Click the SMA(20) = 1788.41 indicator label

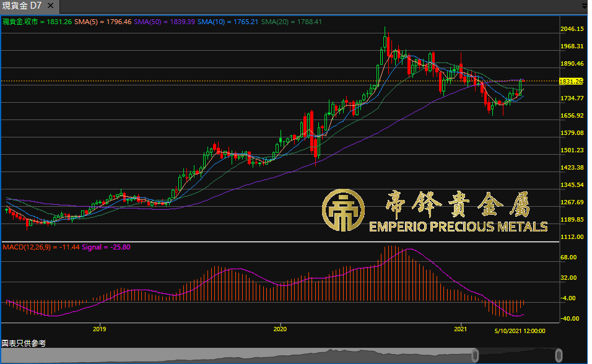291,22
